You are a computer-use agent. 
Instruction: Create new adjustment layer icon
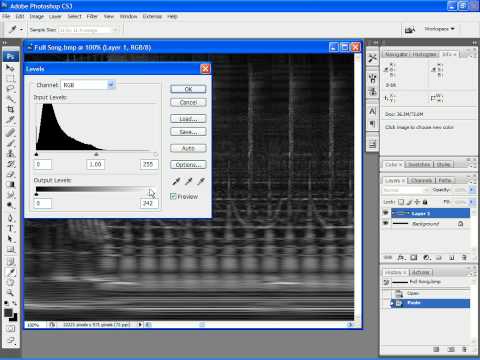427,258
